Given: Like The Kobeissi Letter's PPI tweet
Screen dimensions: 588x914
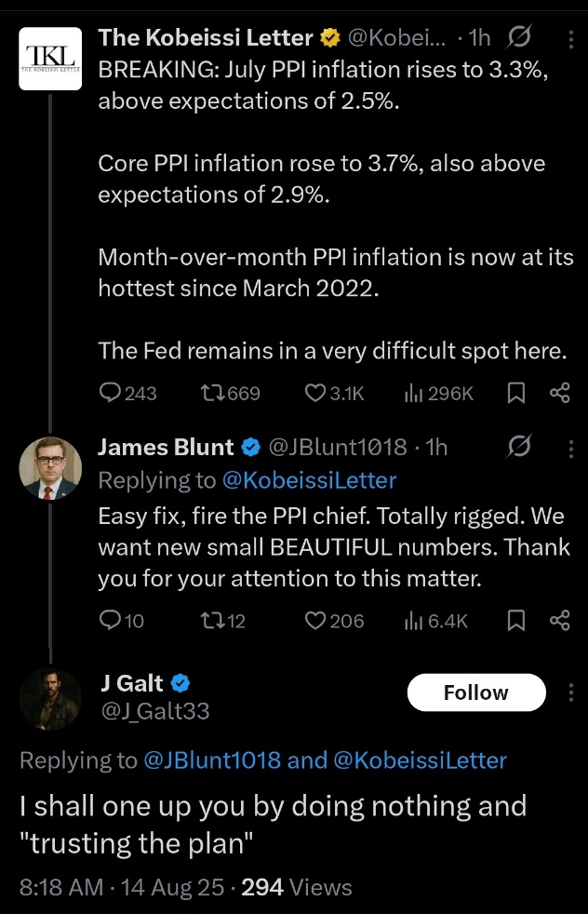Looking at the screenshot, I should [335, 394].
